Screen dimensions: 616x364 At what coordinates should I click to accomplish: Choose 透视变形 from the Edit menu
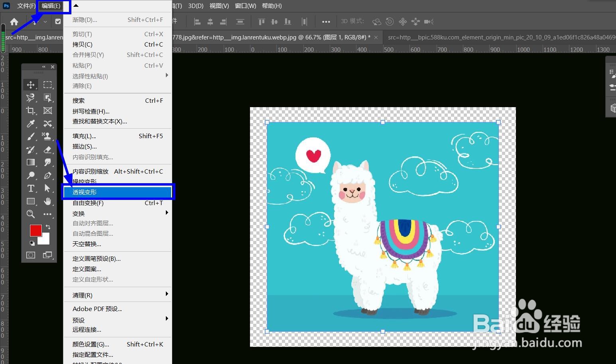[118, 192]
